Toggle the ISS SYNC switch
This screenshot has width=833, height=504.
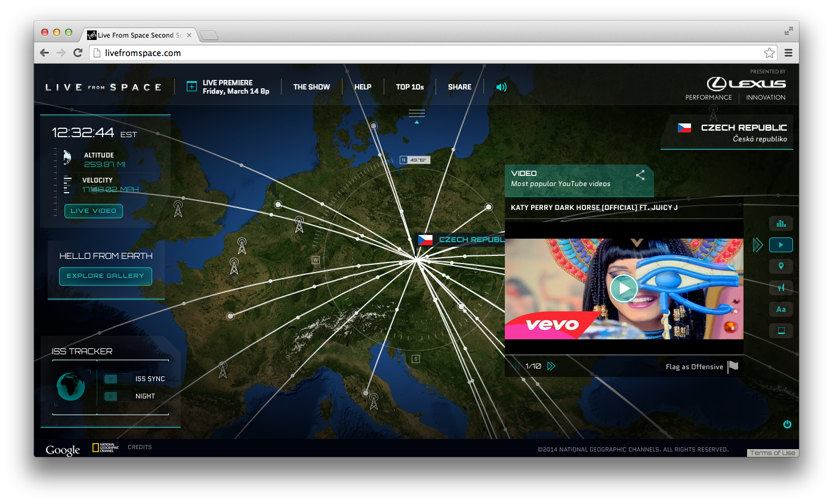point(117,379)
